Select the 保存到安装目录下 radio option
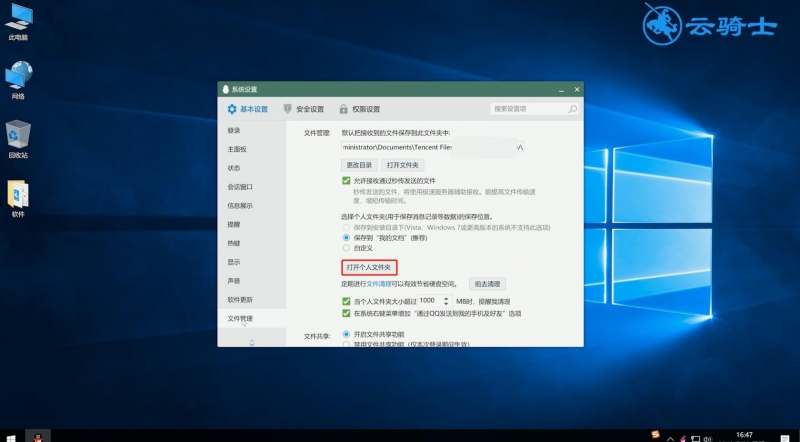This screenshot has height=442, width=800. click(346, 228)
